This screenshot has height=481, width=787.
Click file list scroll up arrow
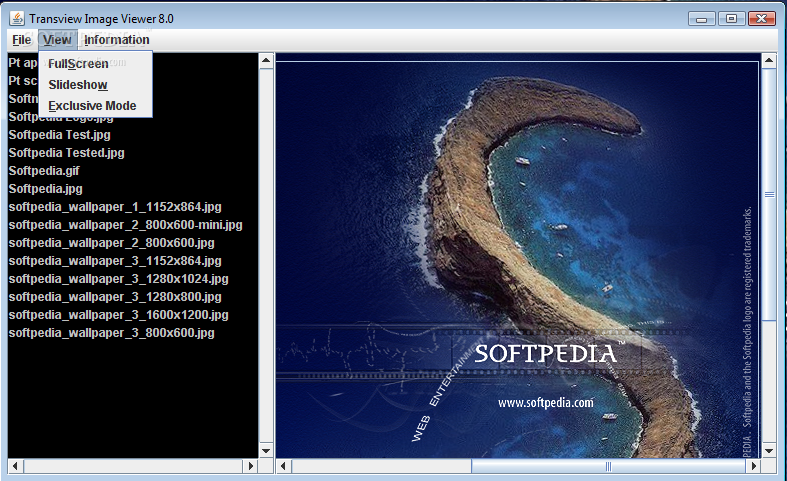pyautogui.click(x=266, y=61)
